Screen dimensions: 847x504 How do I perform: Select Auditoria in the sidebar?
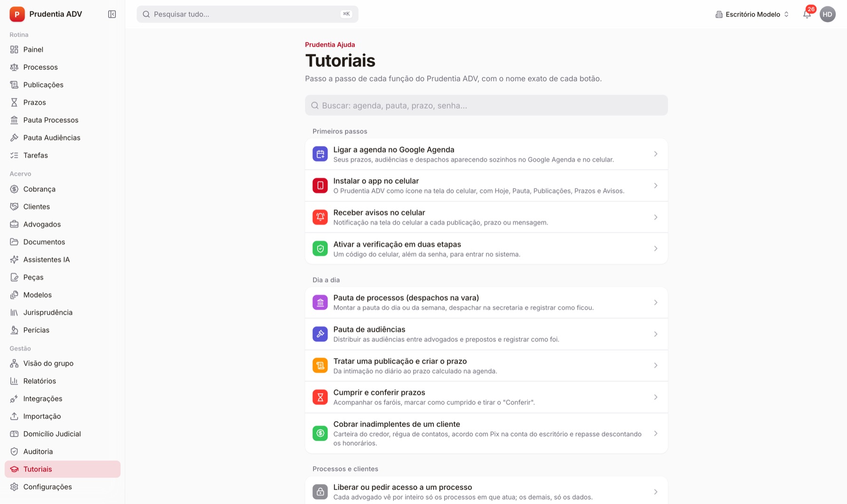(x=63, y=452)
